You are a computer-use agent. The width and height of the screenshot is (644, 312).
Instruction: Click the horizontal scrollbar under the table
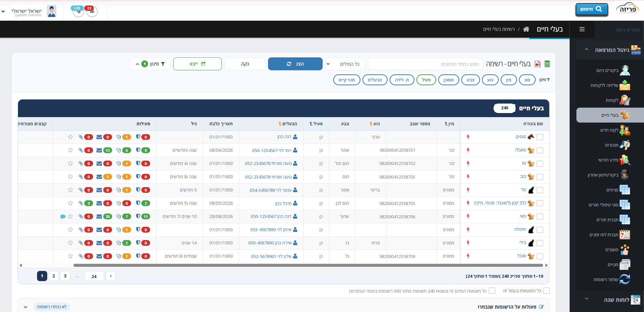pos(308,265)
